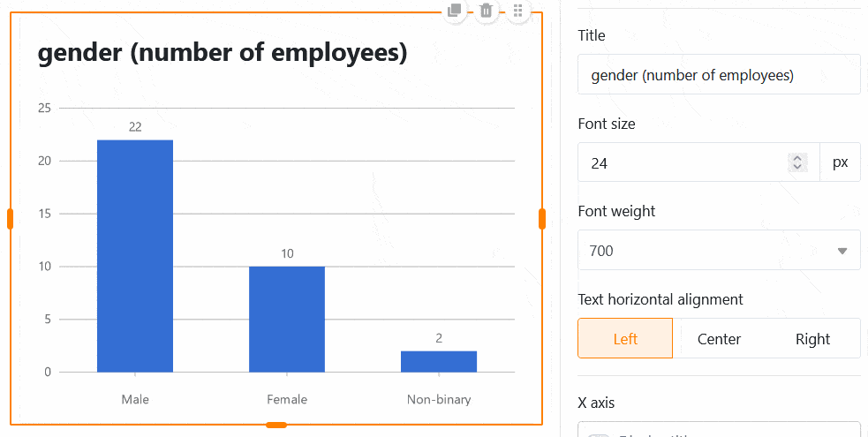This screenshot has width=868, height=437.
Task: Select Left text horizontal alignment
Action: (x=625, y=339)
